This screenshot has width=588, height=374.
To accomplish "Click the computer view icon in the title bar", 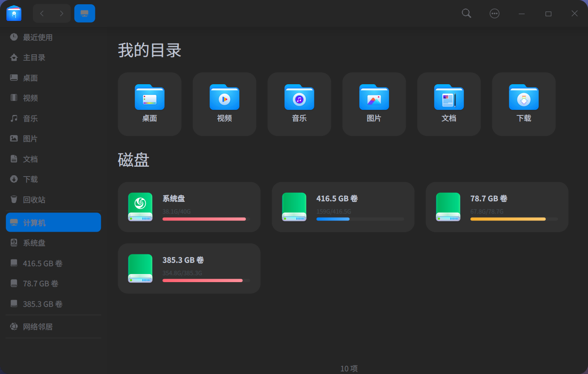I will pos(84,13).
